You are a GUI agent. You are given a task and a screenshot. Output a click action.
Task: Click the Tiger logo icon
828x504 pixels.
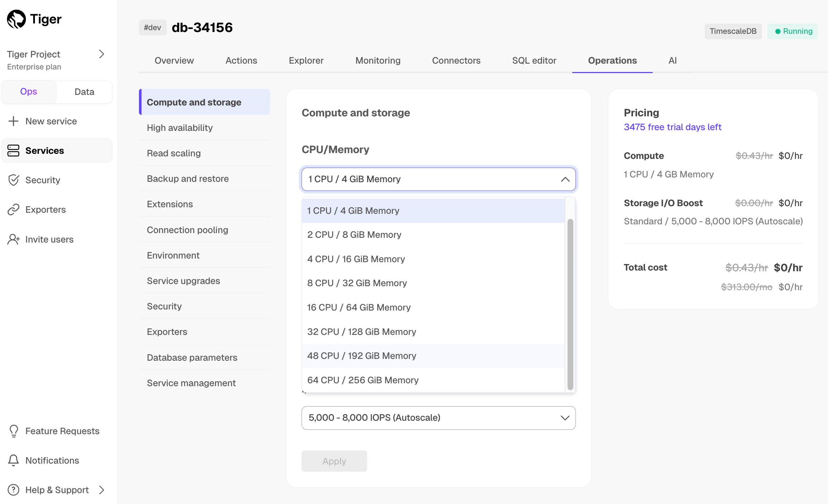tap(16, 19)
